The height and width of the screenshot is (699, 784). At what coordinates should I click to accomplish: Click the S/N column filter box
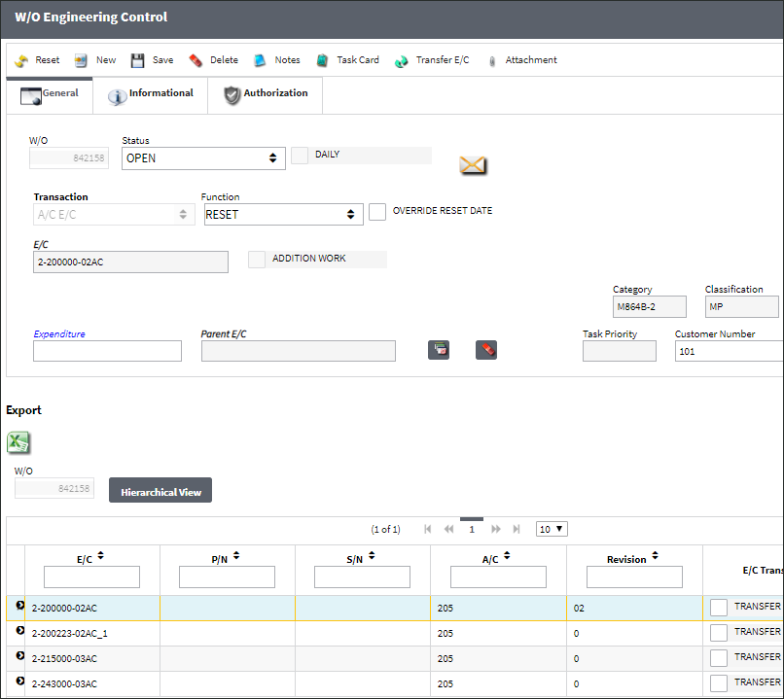363,577
